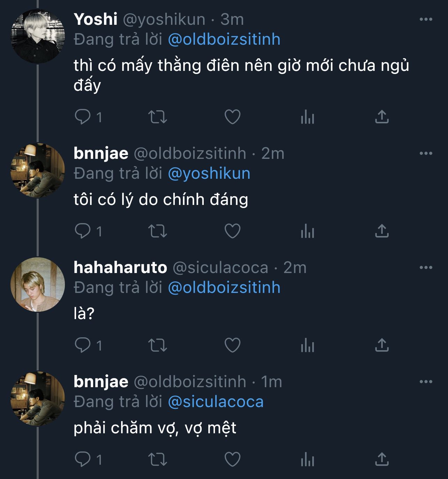View analytics for "tôi có lý do chính đáng" tweet
This screenshot has height=479, width=448.
click(307, 231)
